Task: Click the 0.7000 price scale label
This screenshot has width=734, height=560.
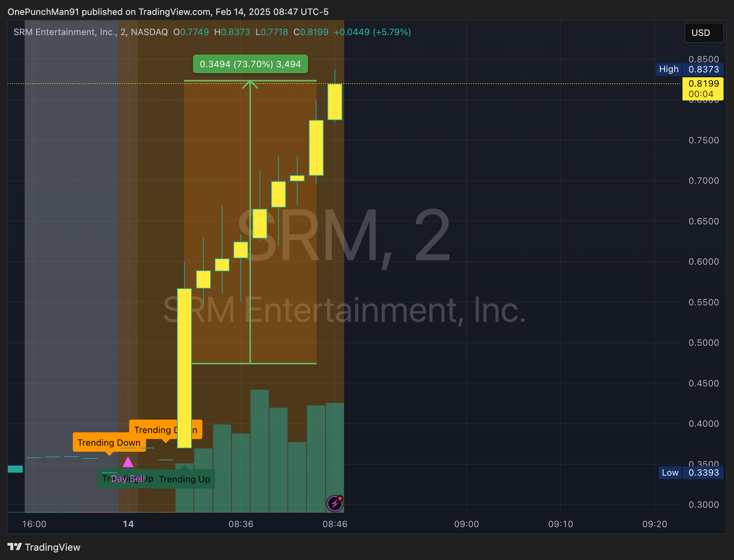Action: click(704, 181)
